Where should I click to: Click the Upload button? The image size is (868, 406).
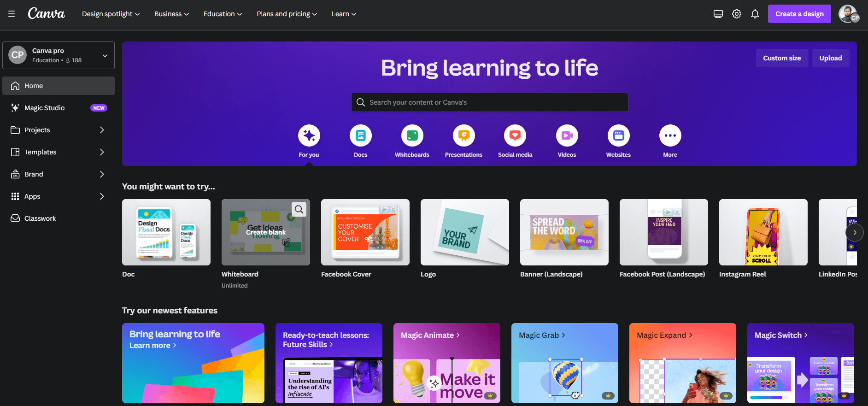[x=831, y=58]
